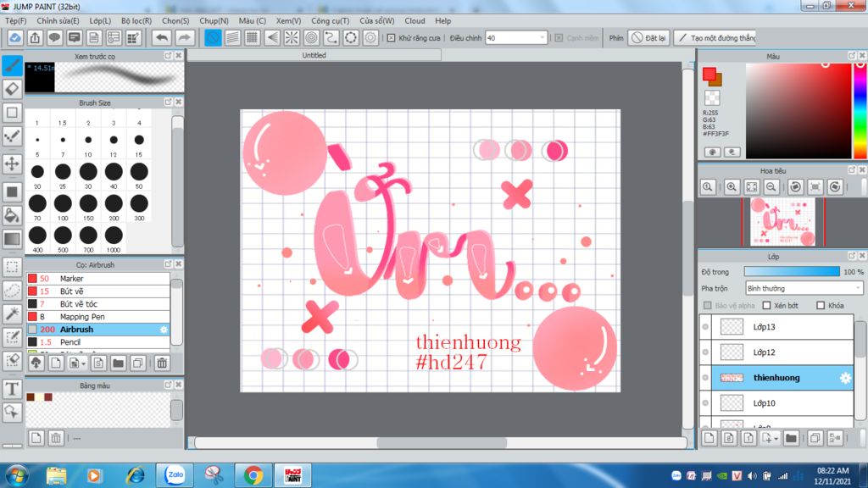868x488 pixels.
Task: Open the Công cụ(T) menu
Action: [330, 20]
